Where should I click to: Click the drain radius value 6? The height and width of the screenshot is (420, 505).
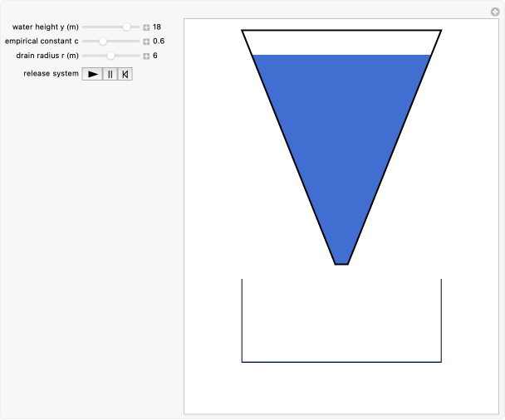(x=155, y=56)
